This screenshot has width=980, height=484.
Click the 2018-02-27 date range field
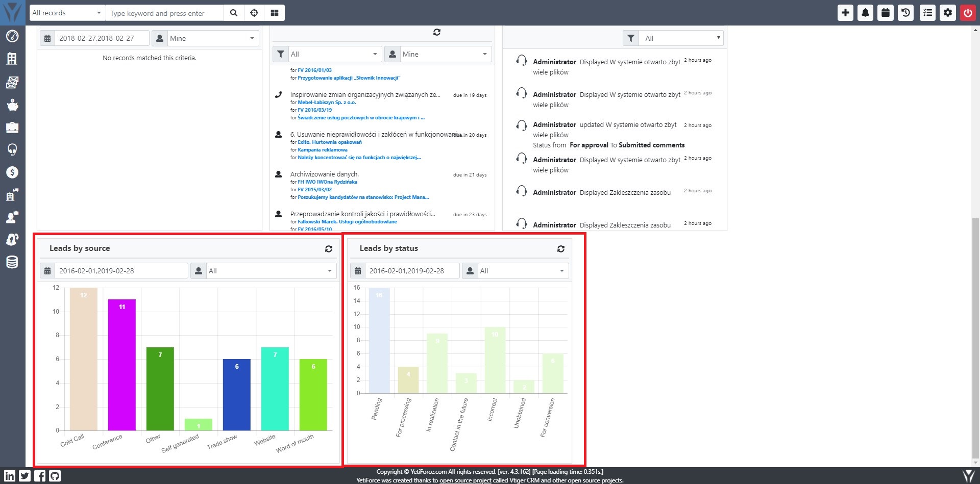pos(102,38)
